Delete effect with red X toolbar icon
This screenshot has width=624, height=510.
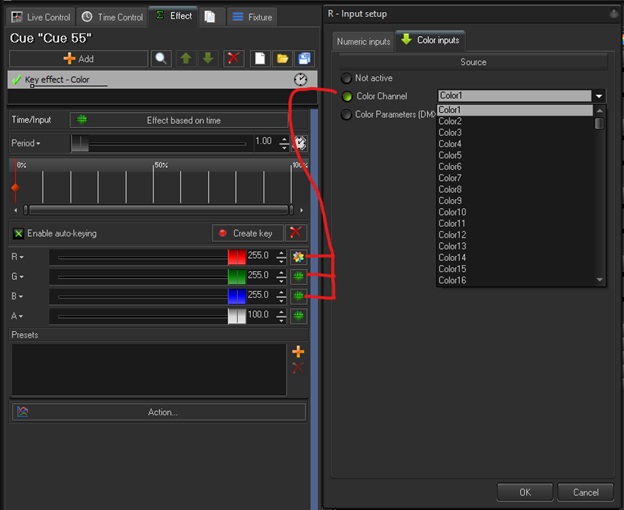coord(233,59)
